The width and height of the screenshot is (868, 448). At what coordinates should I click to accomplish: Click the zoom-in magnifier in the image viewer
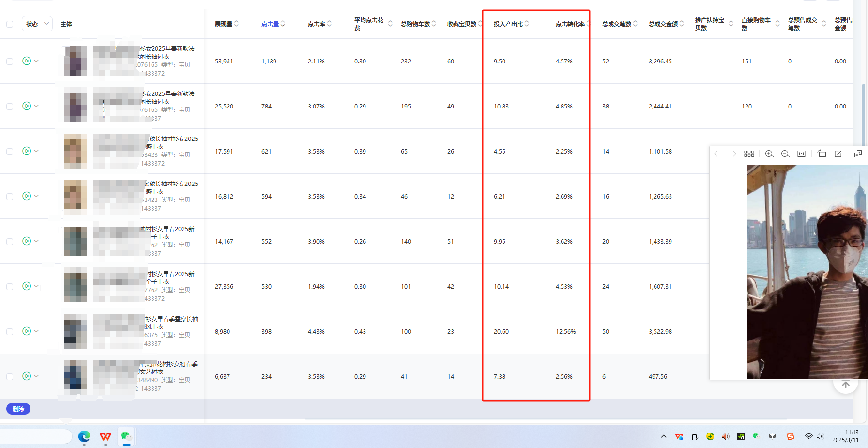pyautogui.click(x=769, y=154)
